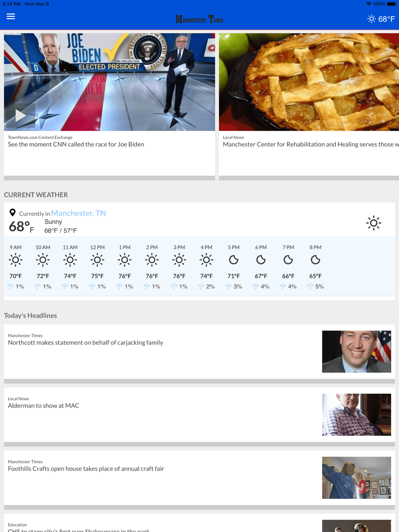The height and width of the screenshot is (532, 399).
Task: Select the 7 PM moon forecast icon
Action: [x=288, y=260]
